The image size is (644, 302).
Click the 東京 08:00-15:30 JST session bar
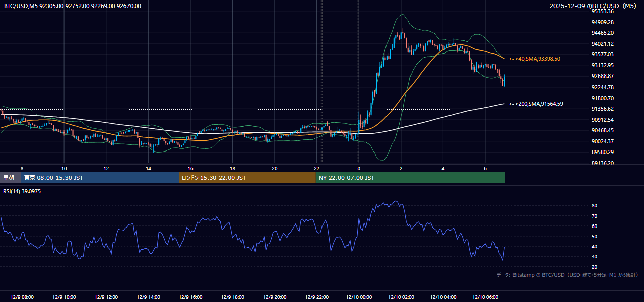point(100,178)
